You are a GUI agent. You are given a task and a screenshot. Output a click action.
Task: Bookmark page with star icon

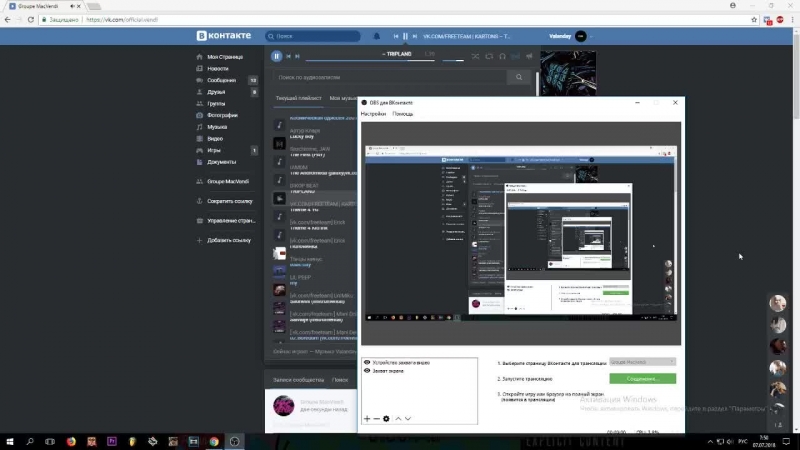[x=754, y=20]
